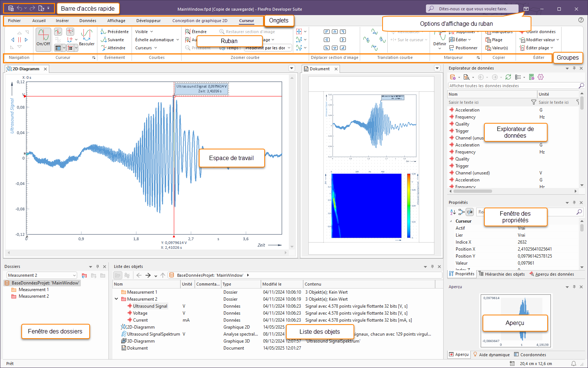The image size is (588, 368).
Task: Pin the Dossiers panel
Action: pos(97,266)
